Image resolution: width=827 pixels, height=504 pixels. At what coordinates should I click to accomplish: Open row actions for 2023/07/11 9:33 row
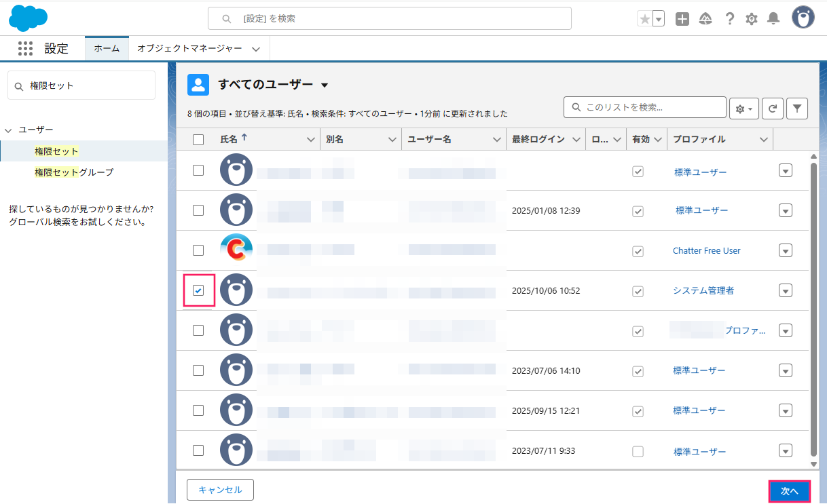[x=786, y=450]
